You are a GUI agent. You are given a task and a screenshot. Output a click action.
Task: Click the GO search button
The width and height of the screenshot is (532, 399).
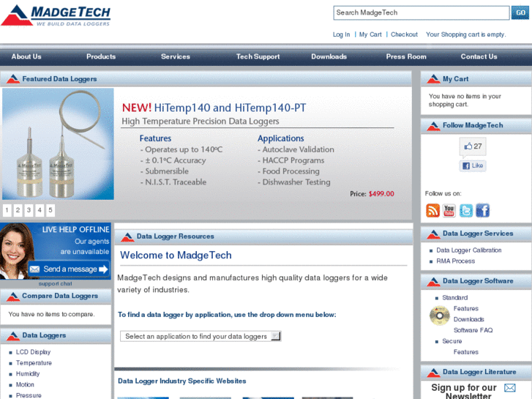click(x=520, y=13)
